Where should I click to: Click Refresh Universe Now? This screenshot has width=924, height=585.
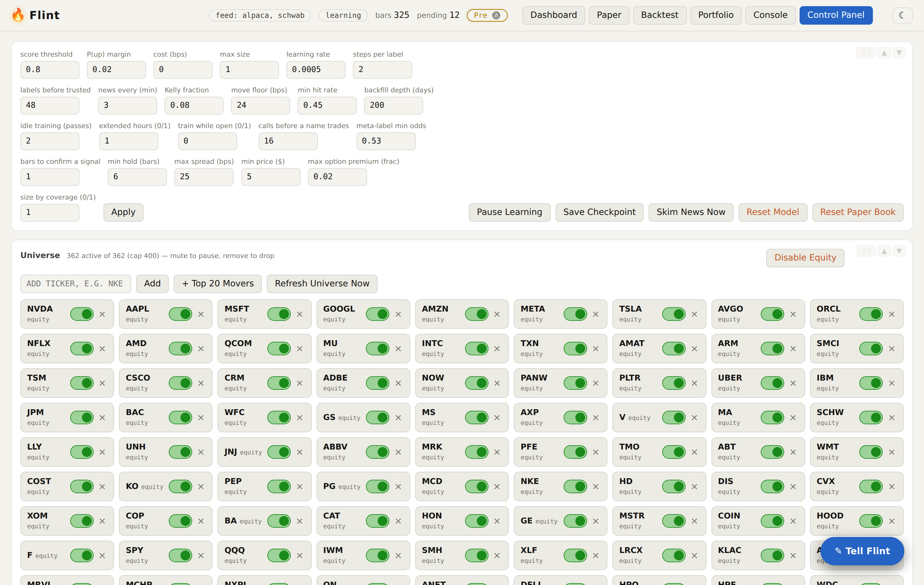coord(322,284)
